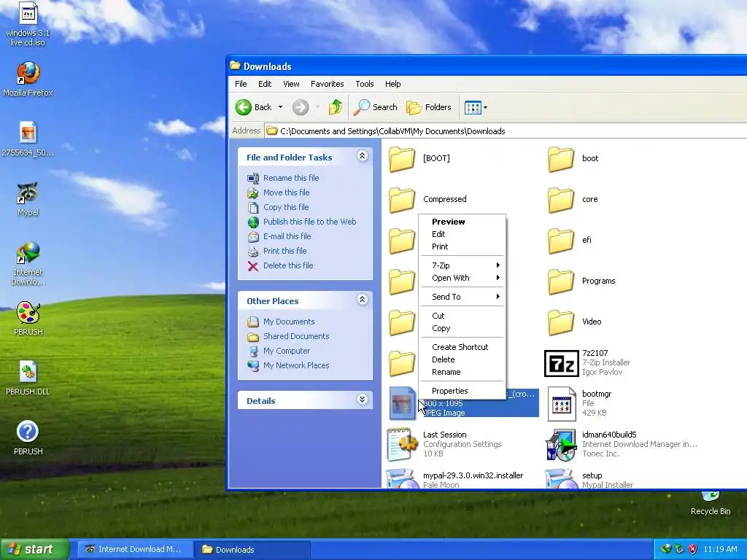This screenshot has width=747, height=560.
Task: Launch Mozilla Firefox from the desktop
Action: (x=28, y=79)
